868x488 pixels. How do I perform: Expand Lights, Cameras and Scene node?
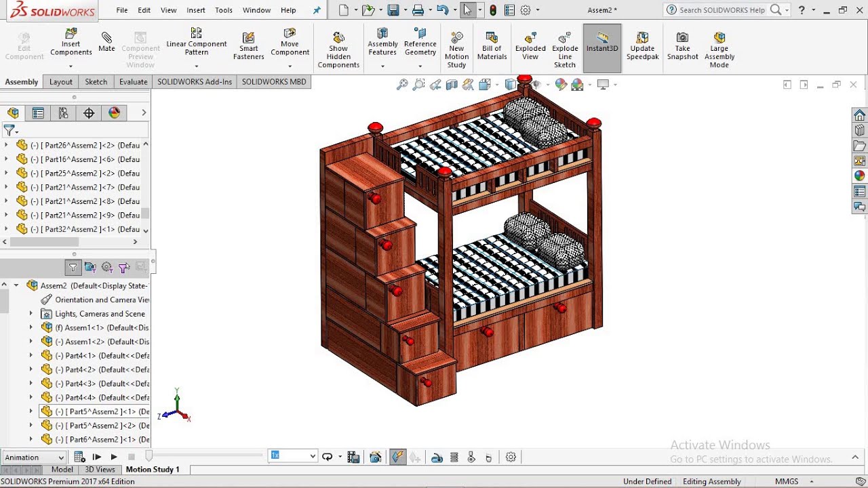[31, 314]
